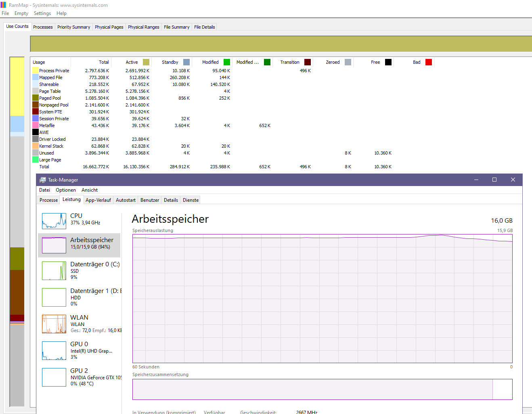Switch to the Physical Pages tab
The image size is (532, 414).
pos(109,27)
